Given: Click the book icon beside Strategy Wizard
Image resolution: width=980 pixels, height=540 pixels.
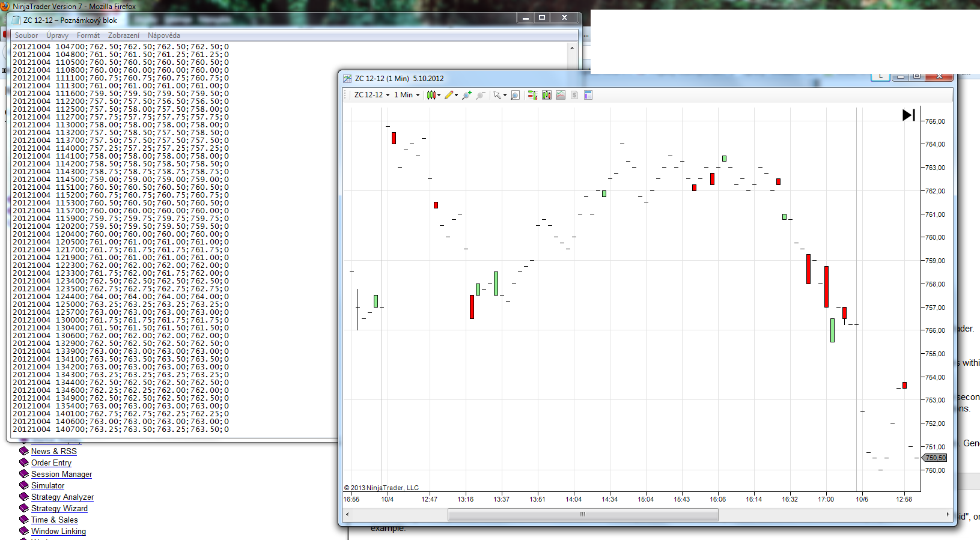Looking at the screenshot, I should tap(24, 508).
